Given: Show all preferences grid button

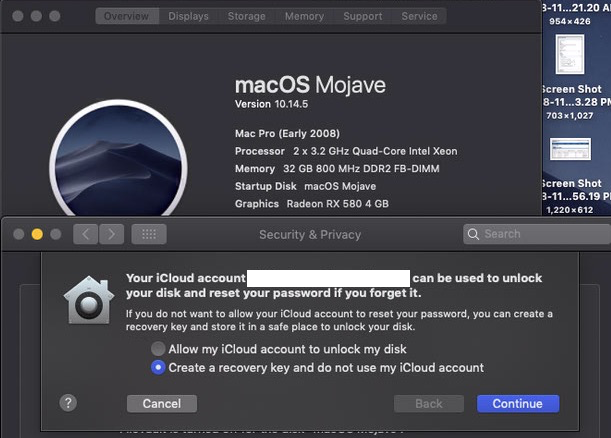Looking at the screenshot, I should tap(149, 234).
